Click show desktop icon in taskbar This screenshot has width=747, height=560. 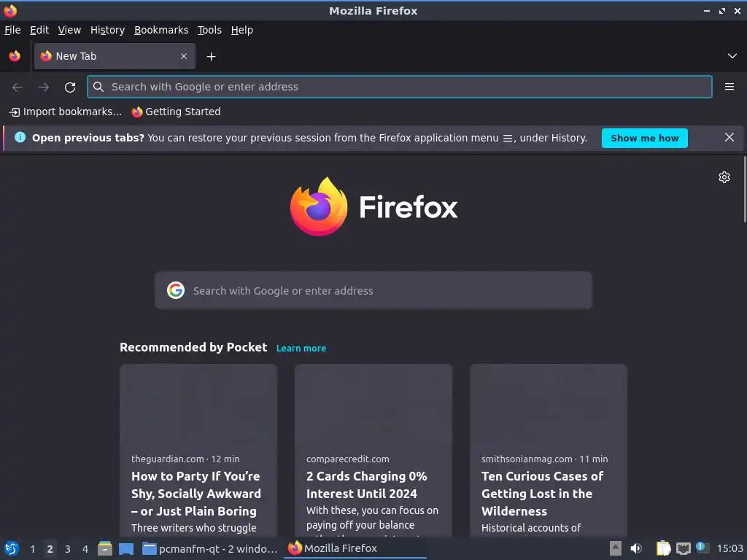tap(126, 548)
